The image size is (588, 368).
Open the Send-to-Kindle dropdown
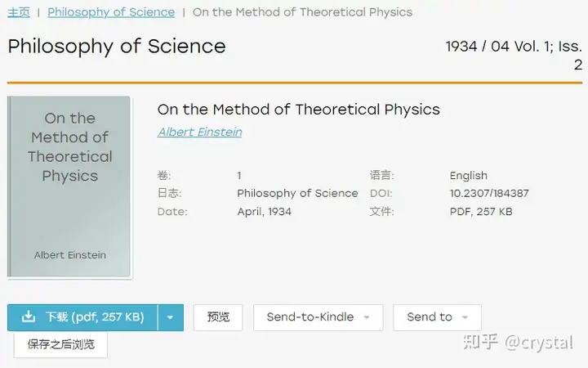[x=318, y=317]
